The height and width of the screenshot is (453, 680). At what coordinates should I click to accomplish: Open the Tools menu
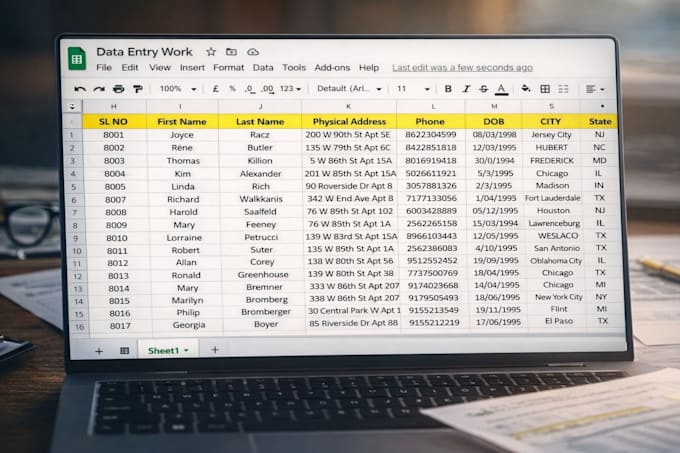294,68
